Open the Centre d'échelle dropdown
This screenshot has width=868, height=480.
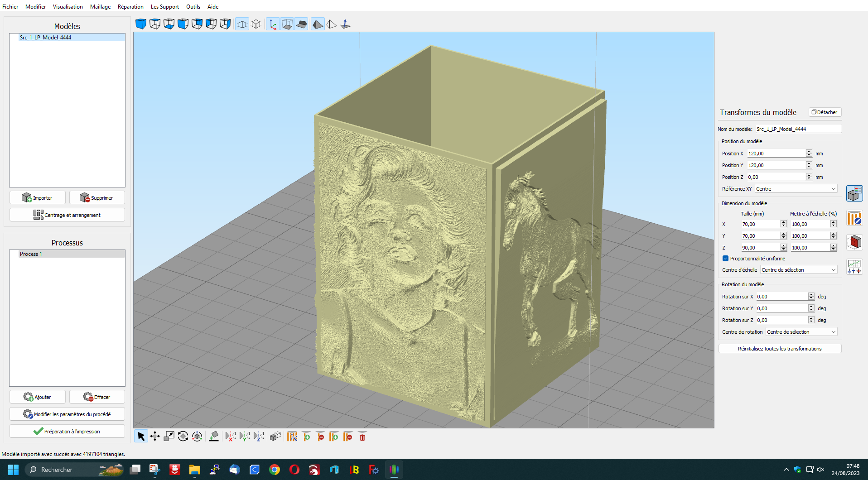coord(799,270)
